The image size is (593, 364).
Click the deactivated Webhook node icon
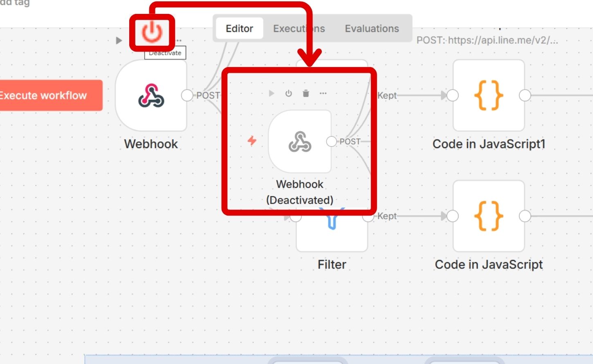tap(300, 142)
